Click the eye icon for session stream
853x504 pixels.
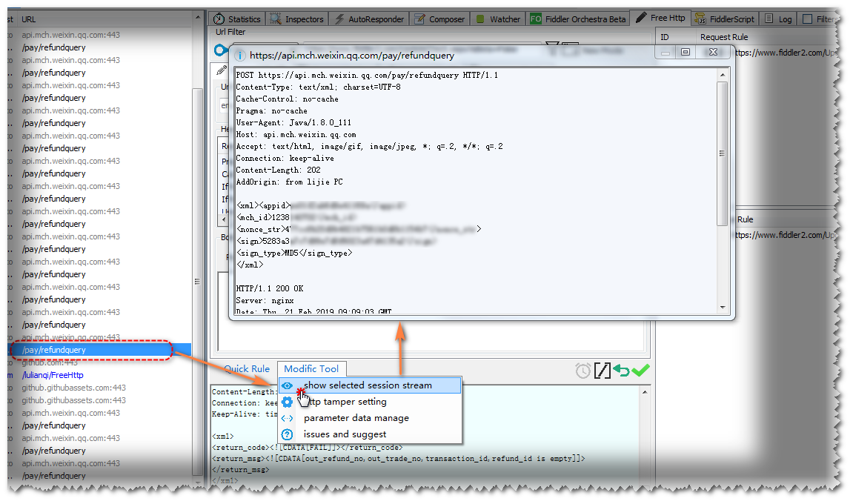point(288,385)
